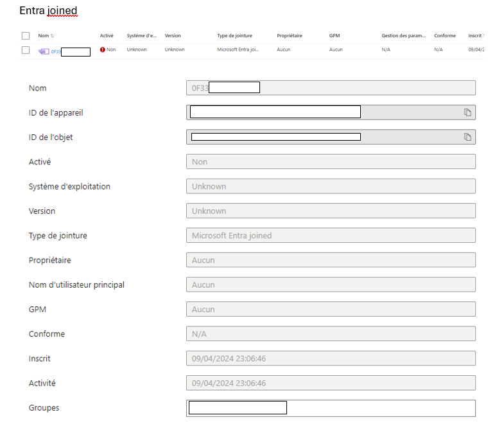This screenshot has width=504, height=424.
Task: Click the Aucun cell under Propriétaire column
Action: click(x=284, y=49)
